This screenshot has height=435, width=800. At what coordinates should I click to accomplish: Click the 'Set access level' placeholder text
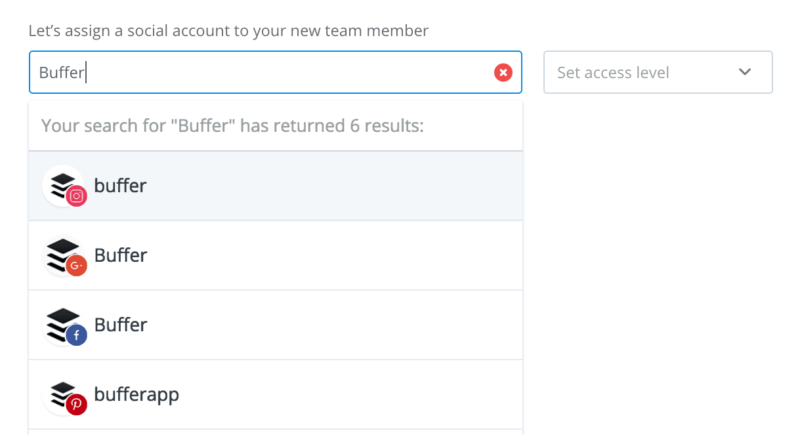click(613, 72)
